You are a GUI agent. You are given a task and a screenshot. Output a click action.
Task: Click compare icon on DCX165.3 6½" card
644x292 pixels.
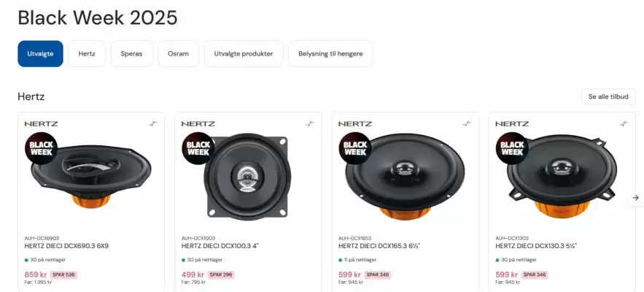(467, 123)
